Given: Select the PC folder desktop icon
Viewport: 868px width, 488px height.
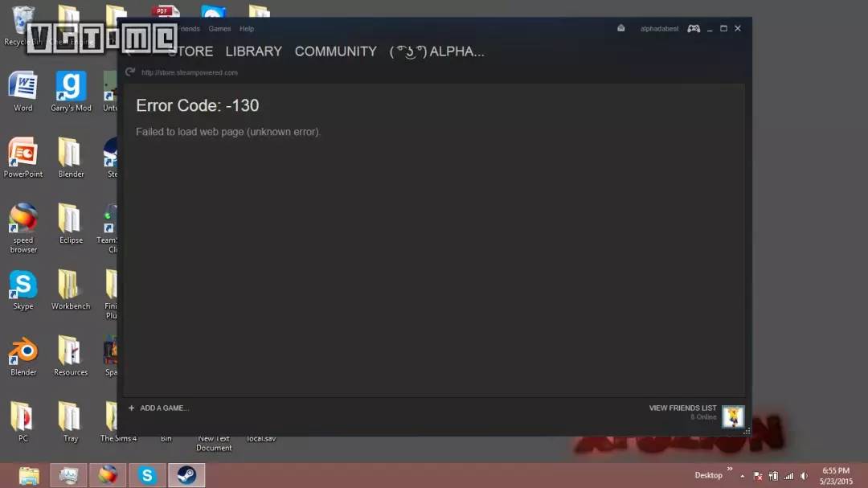Looking at the screenshot, I should [23, 422].
